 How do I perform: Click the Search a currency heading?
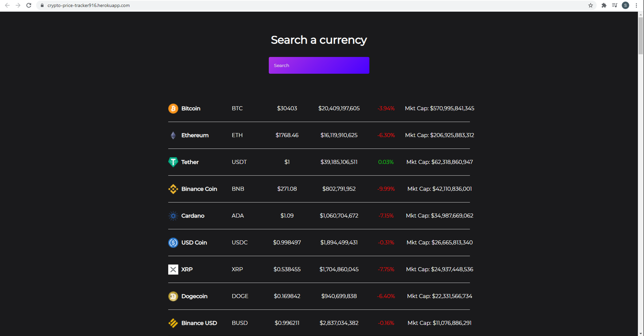point(319,40)
